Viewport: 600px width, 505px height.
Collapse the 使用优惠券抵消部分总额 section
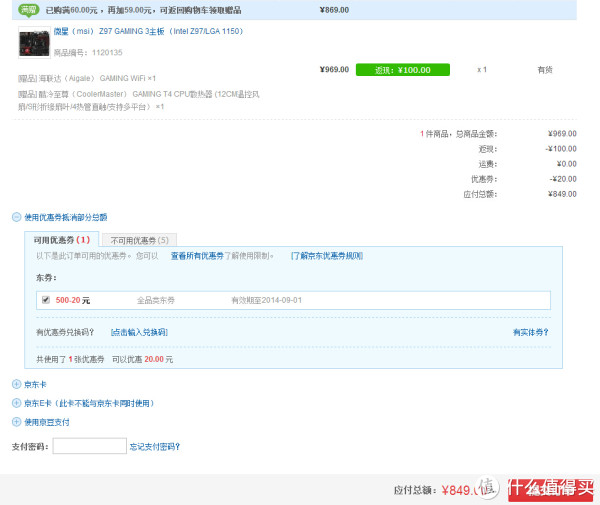65,218
